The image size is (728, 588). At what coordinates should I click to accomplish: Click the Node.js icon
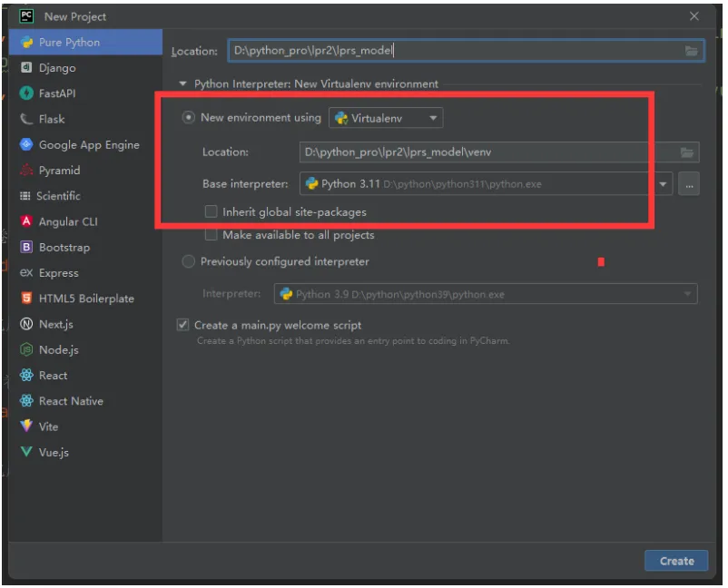pos(26,349)
